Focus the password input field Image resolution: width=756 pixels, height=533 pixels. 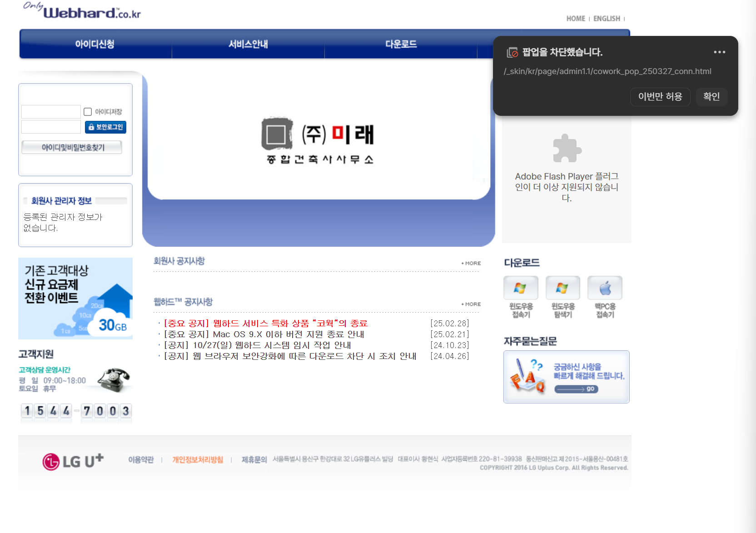click(x=51, y=127)
